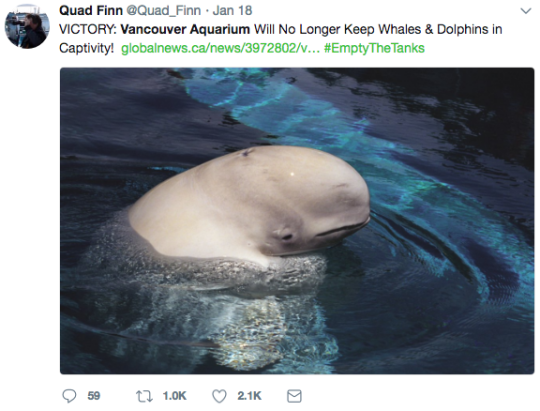Click the 'Captivity!' text in the tweet
Screen dimensions: 540x411
pyautogui.click(x=86, y=48)
